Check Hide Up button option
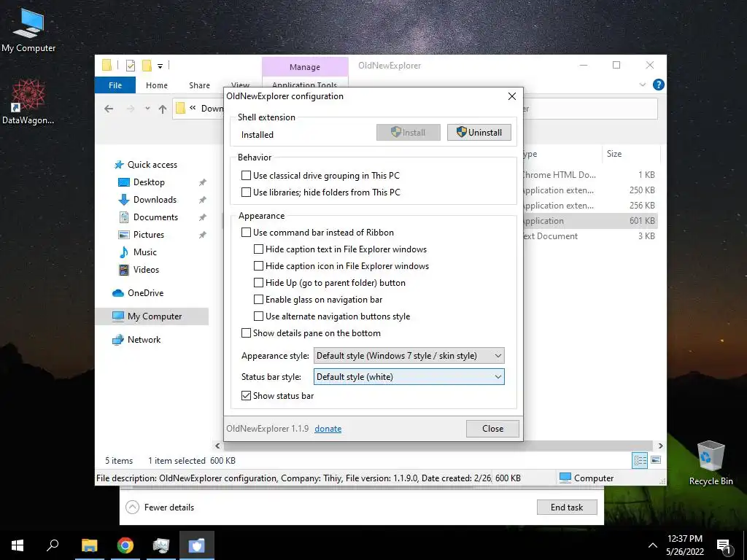The width and height of the screenshot is (747, 560). point(258,283)
